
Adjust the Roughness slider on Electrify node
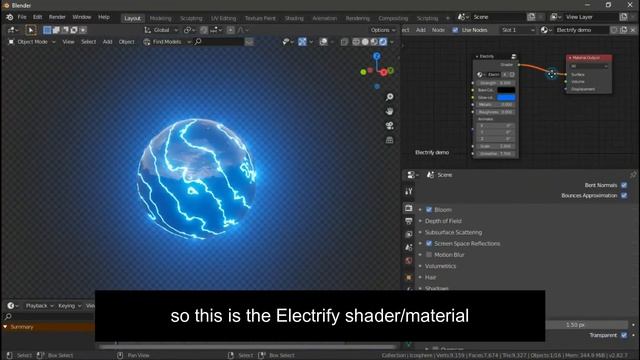(495, 112)
